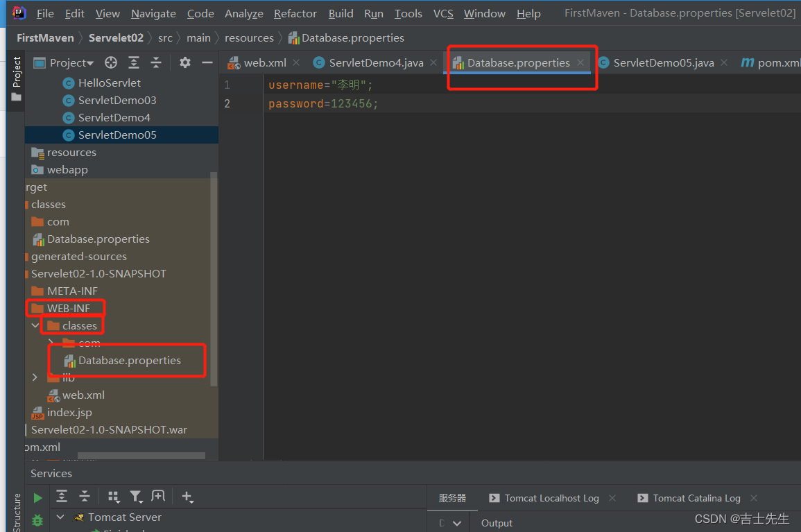Click the Debug bug icon in Services
This screenshot has height=532, width=801.
click(x=37, y=520)
